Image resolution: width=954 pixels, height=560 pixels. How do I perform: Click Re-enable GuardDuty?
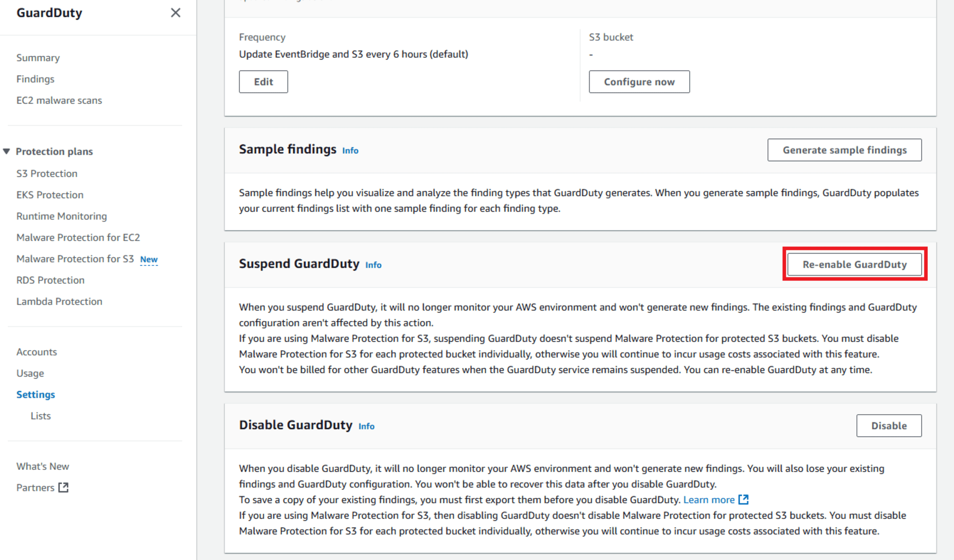(854, 264)
